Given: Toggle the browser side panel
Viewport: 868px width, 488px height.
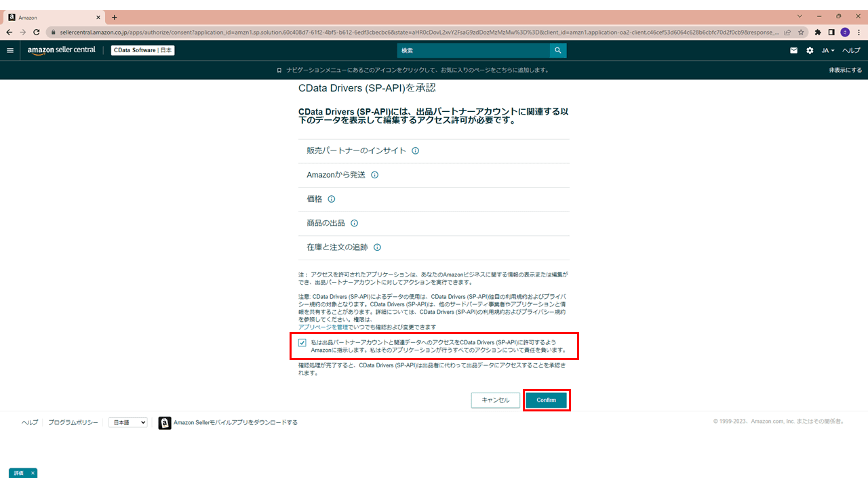Looking at the screenshot, I should coord(831,32).
